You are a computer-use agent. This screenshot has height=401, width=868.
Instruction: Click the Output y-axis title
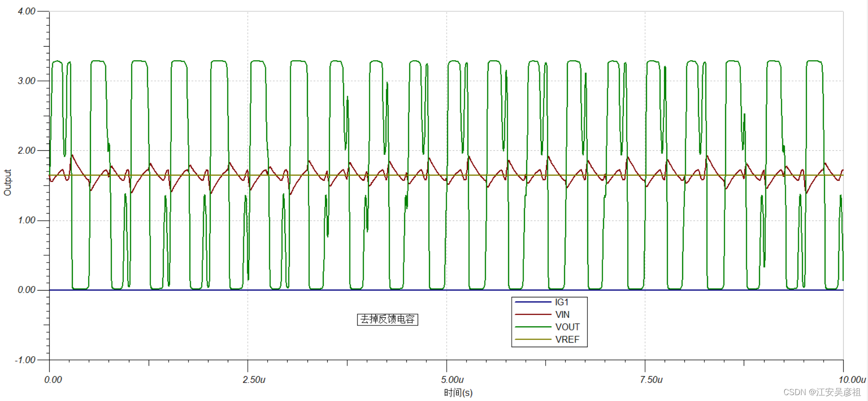(x=7, y=183)
